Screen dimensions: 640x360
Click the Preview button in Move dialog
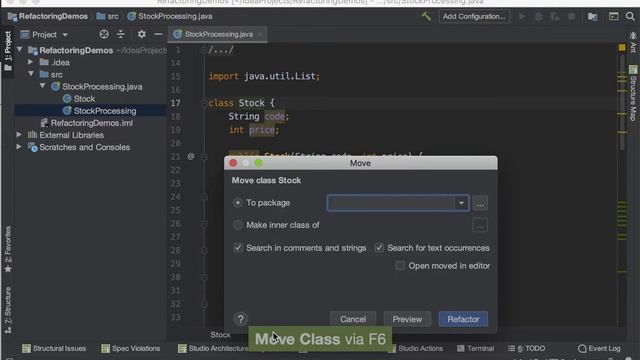(407, 319)
